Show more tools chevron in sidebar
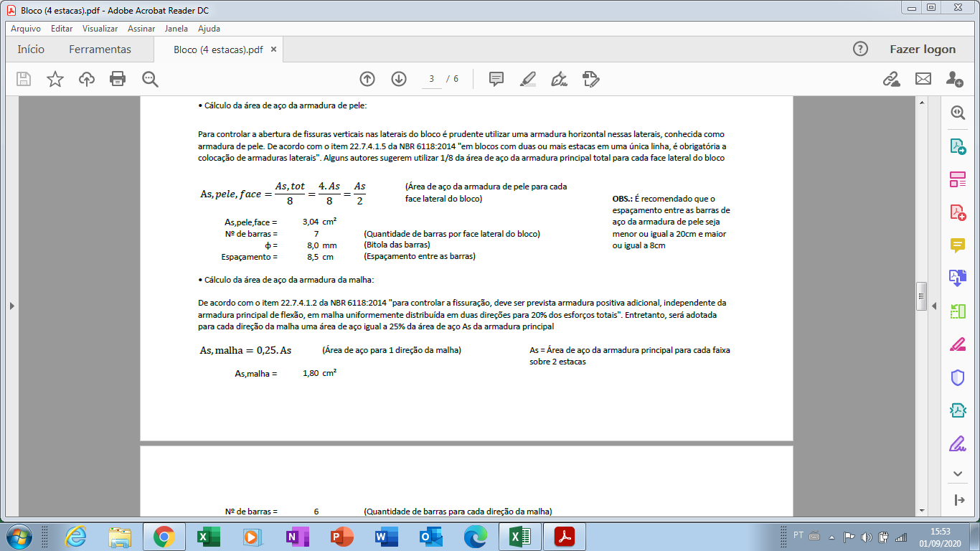The image size is (980, 551). (958, 474)
